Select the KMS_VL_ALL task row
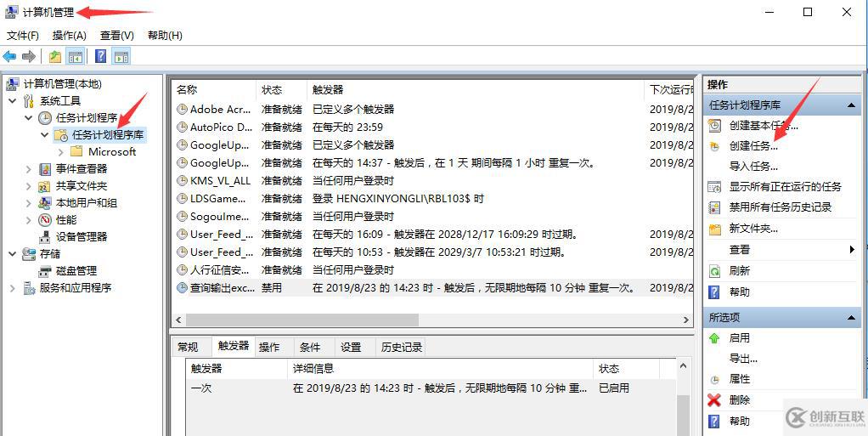The image size is (868, 436). [433, 181]
